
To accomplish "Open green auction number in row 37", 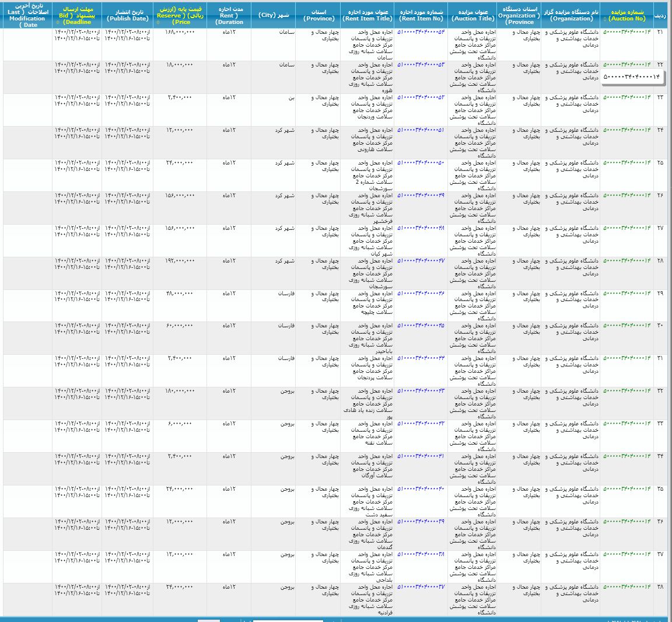I will click(x=626, y=554).
